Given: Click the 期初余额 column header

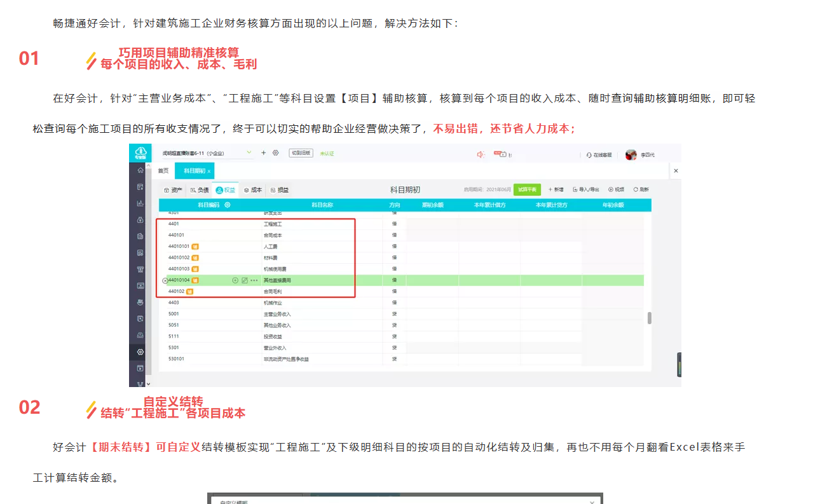Looking at the screenshot, I should 433,205.
